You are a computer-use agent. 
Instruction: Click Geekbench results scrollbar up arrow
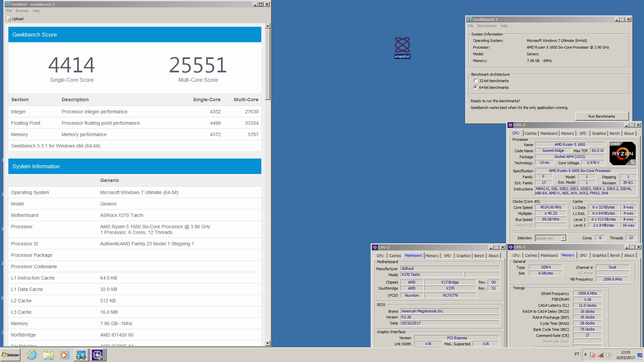point(267,26)
